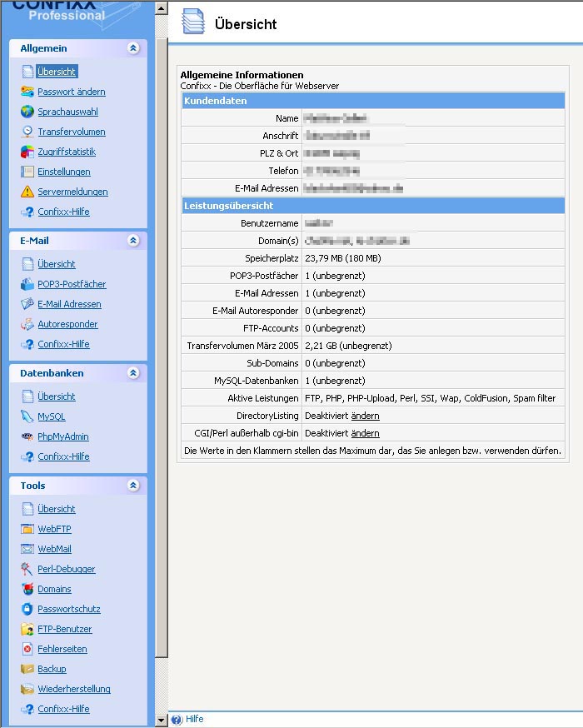Click ändern next to DirectoryListing
Image resolution: width=583 pixels, height=728 pixels.
[366, 416]
